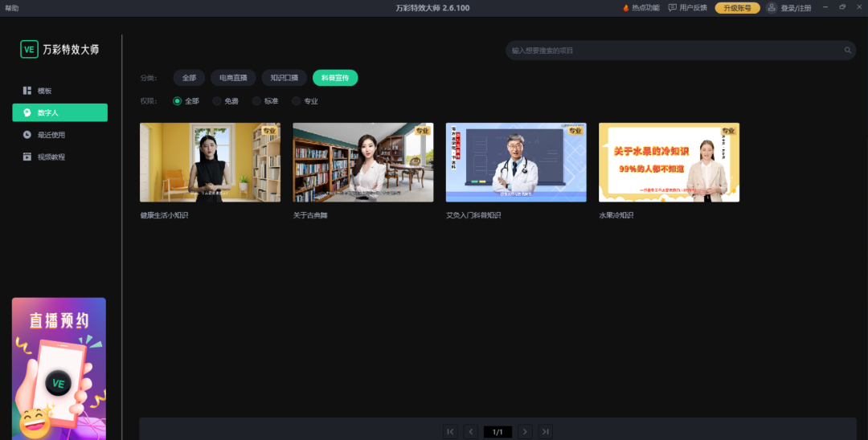
Task: Go to the previous page arrow
Action: (471, 432)
